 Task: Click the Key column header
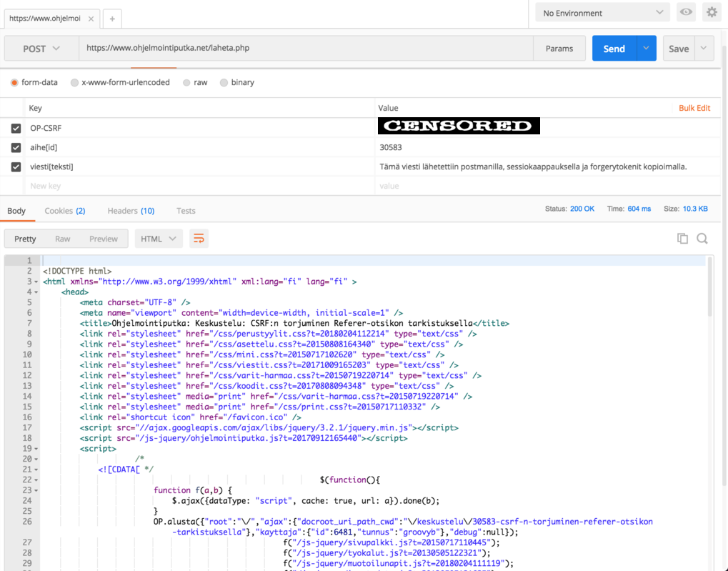click(x=35, y=108)
